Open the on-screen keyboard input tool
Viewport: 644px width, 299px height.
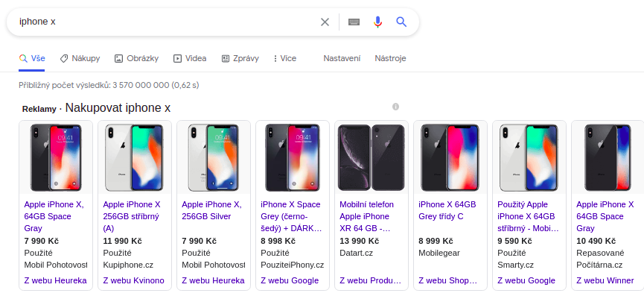[354, 22]
